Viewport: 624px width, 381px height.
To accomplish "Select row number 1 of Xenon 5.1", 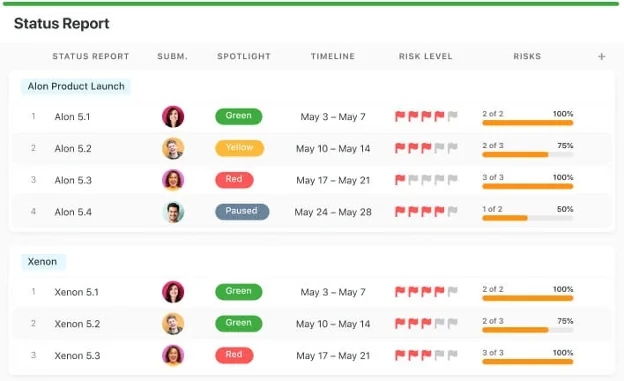I will click(x=33, y=292).
